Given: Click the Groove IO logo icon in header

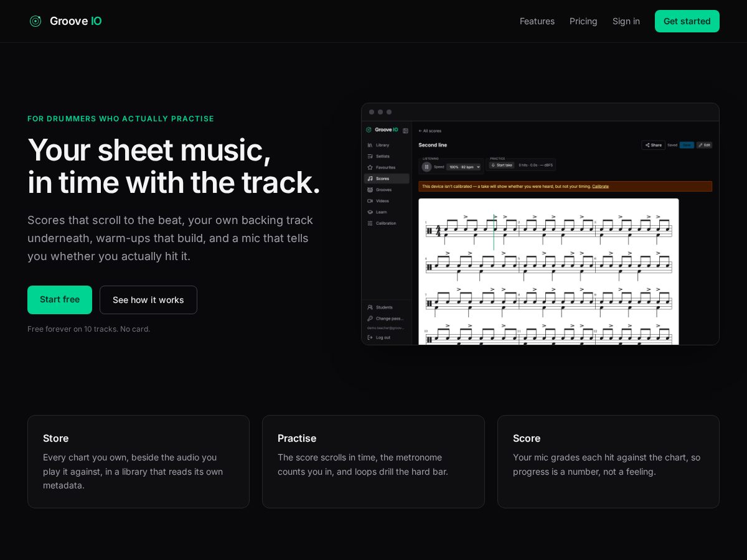Looking at the screenshot, I should [x=35, y=21].
